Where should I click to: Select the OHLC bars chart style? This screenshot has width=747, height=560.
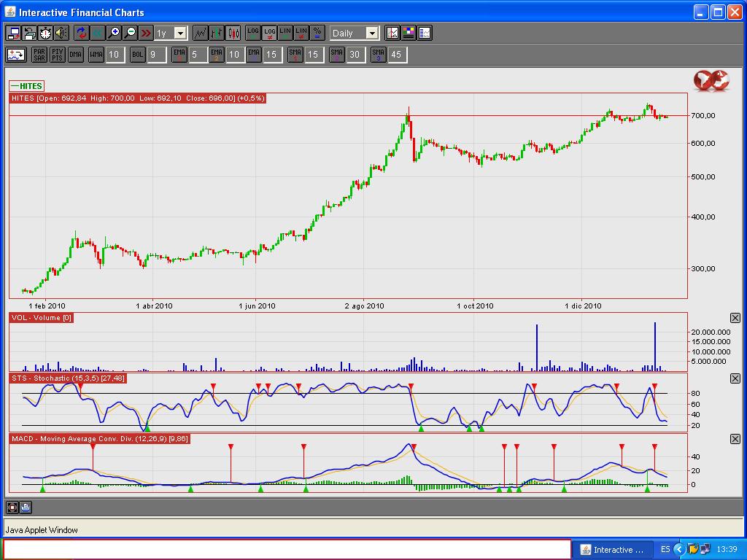[x=216, y=33]
